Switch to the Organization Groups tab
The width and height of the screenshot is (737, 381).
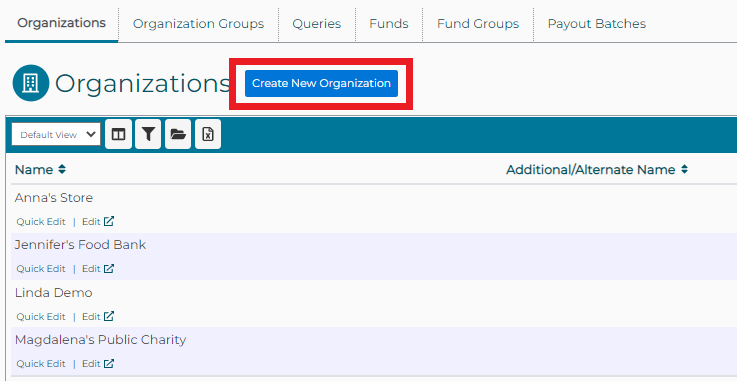(198, 24)
